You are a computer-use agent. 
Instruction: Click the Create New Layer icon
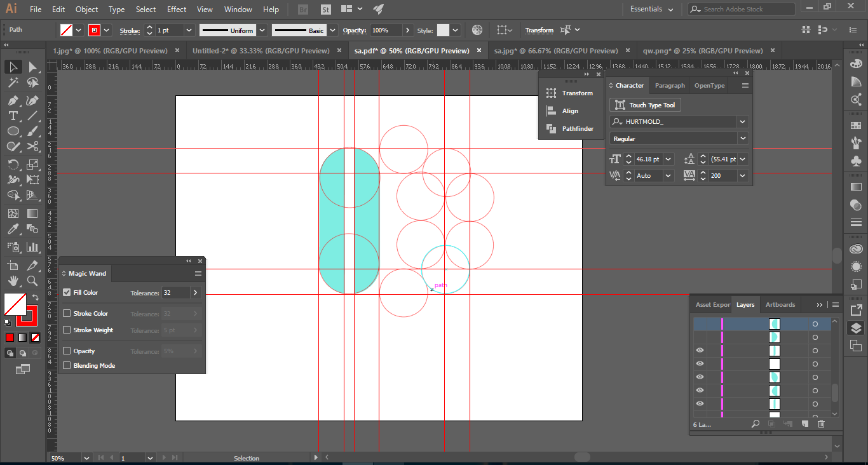[x=804, y=424]
